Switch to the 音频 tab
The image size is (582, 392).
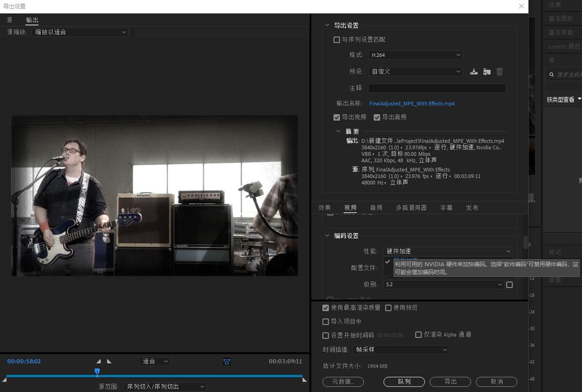pyautogui.click(x=376, y=208)
